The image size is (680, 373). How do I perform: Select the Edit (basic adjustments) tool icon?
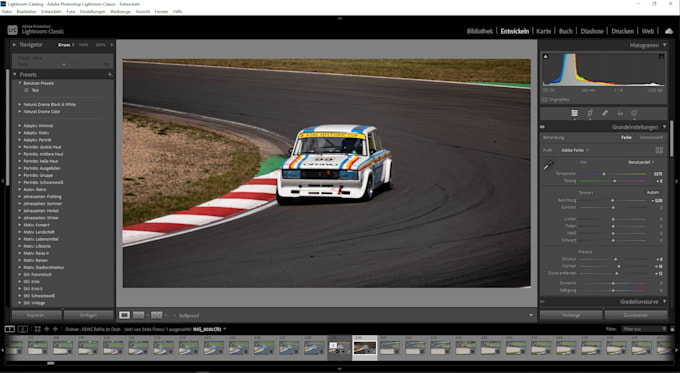(574, 113)
